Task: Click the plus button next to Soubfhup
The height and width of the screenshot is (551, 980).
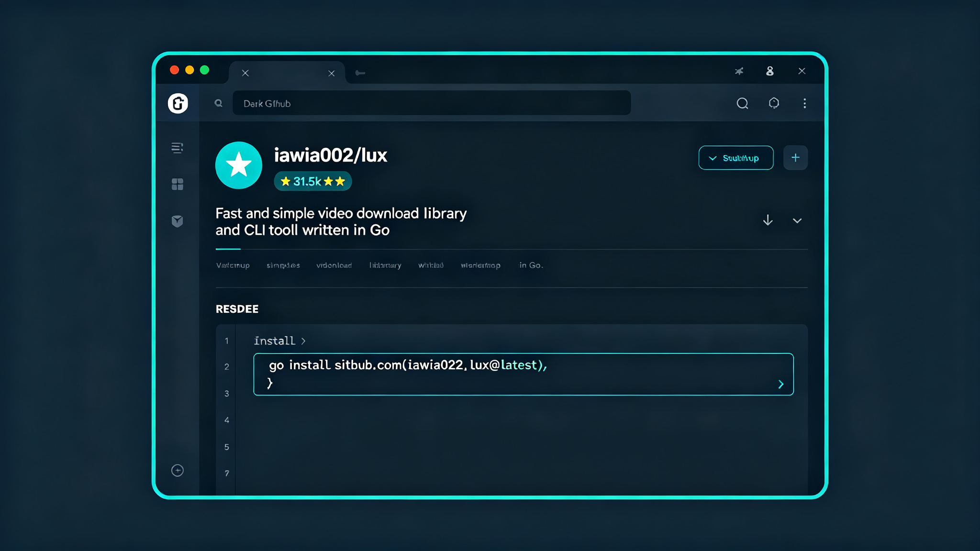Action: tap(795, 158)
